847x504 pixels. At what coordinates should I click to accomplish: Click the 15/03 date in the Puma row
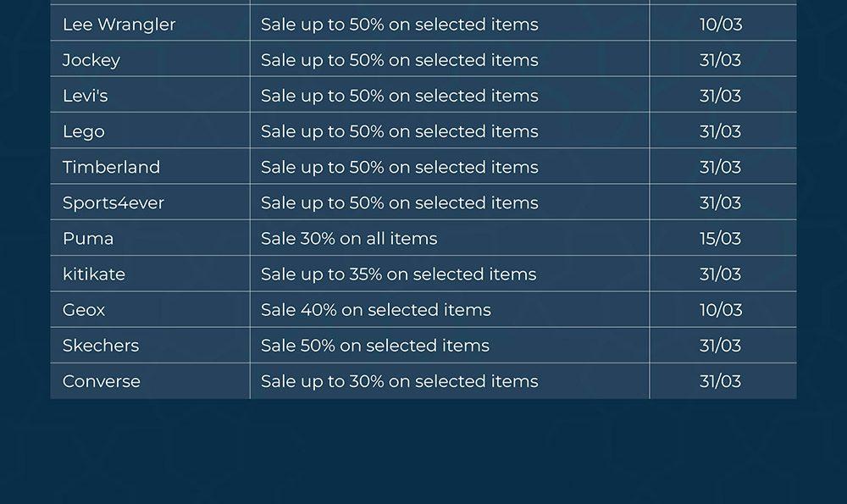pyautogui.click(x=721, y=238)
